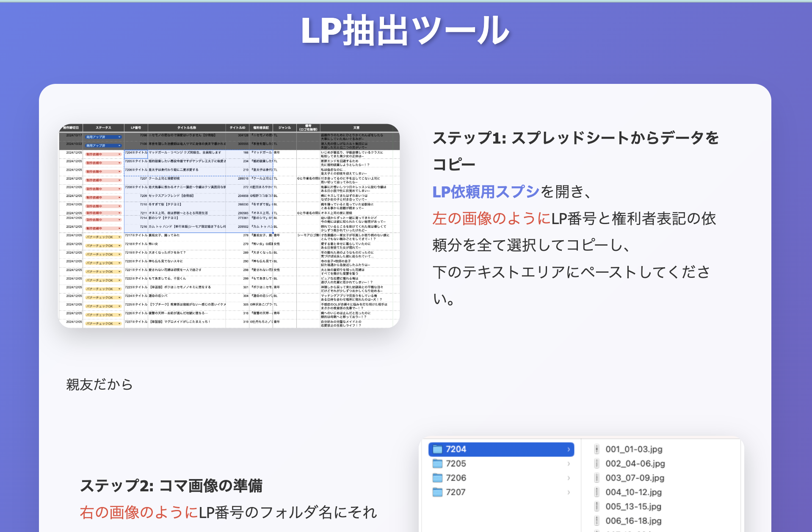Click the LP抽出ツール page title
812x532 pixels.
405,30
